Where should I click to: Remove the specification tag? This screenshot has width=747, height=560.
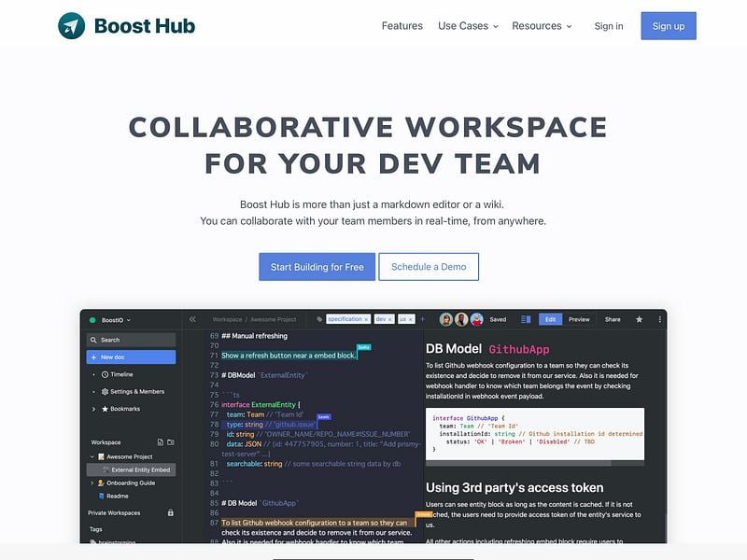click(x=366, y=319)
